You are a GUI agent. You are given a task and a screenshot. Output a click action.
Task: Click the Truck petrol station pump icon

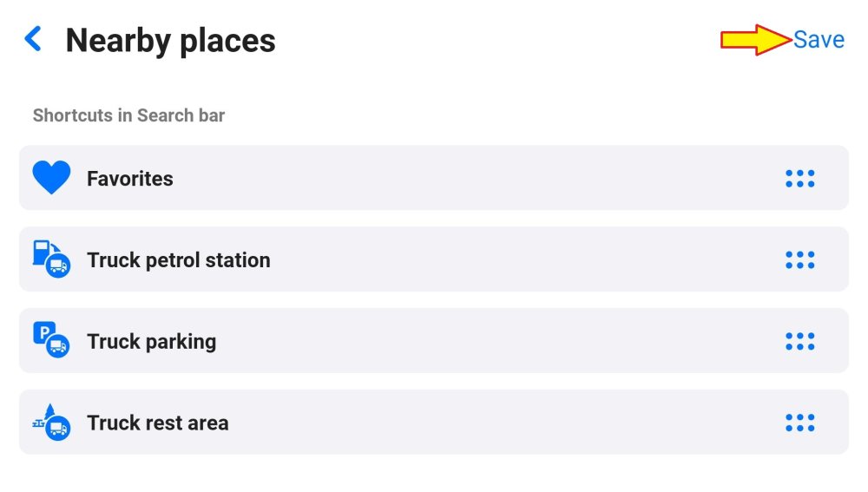(x=51, y=259)
